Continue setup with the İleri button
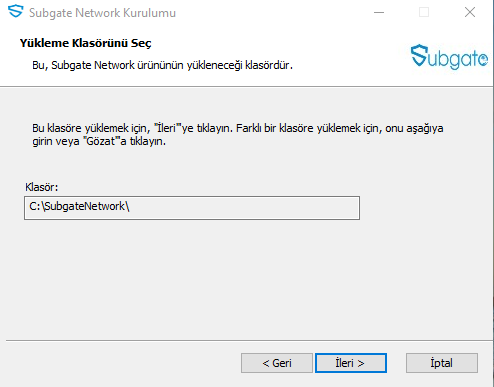 tap(351, 363)
